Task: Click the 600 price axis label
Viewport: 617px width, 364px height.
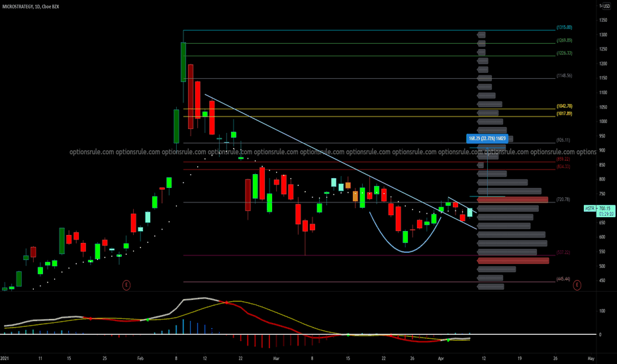Action: (x=602, y=237)
